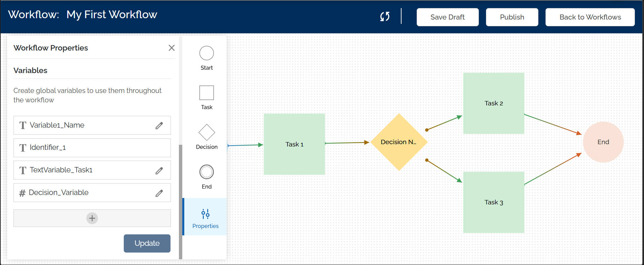Click the Update button
644x265 pixels.
147,243
